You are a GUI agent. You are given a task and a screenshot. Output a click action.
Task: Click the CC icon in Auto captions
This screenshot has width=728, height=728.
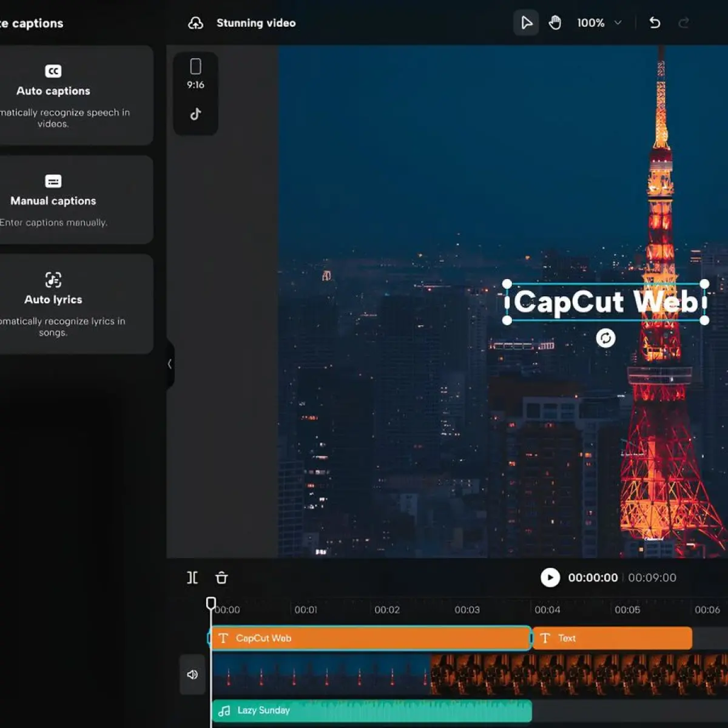click(x=53, y=71)
